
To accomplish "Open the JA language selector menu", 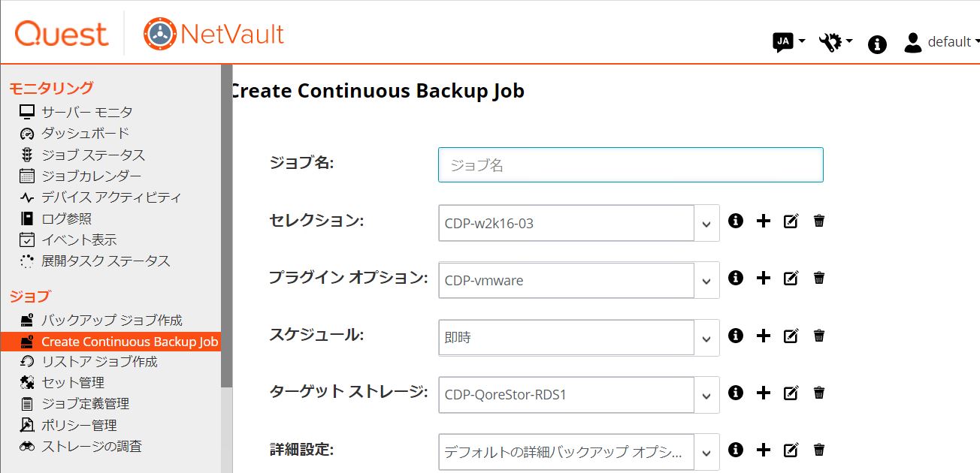I will (789, 42).
